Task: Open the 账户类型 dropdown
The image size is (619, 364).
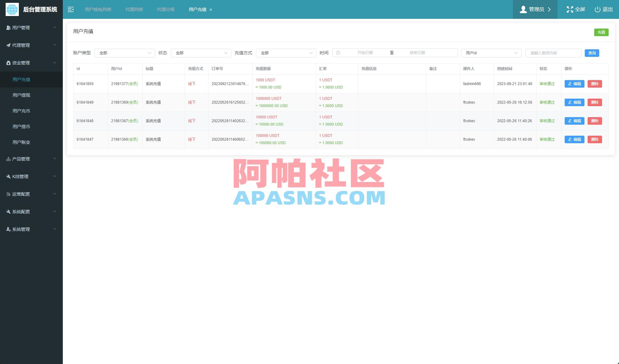Action: pos(125,53)
